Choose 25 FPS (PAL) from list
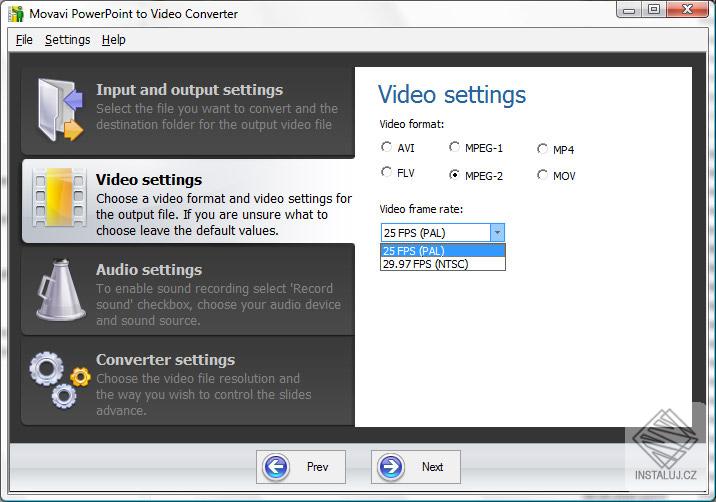Screen dimensions: 716x502 (442, 251)
